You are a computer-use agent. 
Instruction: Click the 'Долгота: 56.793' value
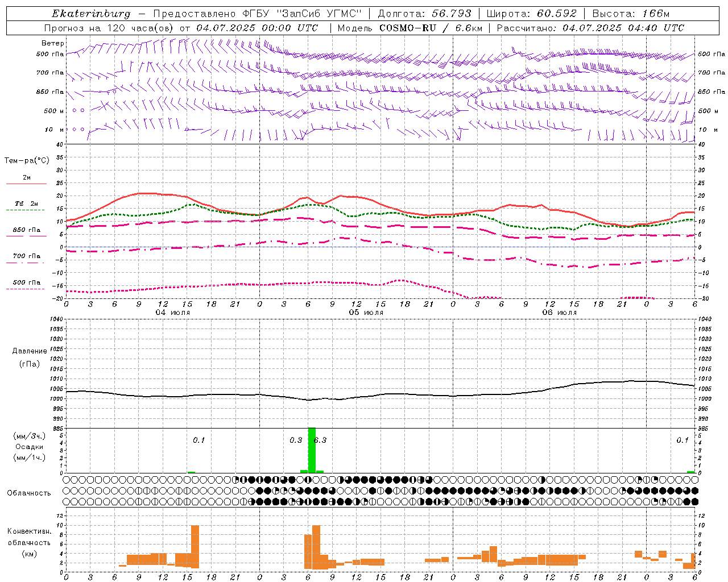pyautogui.click(x=424, y=14)
